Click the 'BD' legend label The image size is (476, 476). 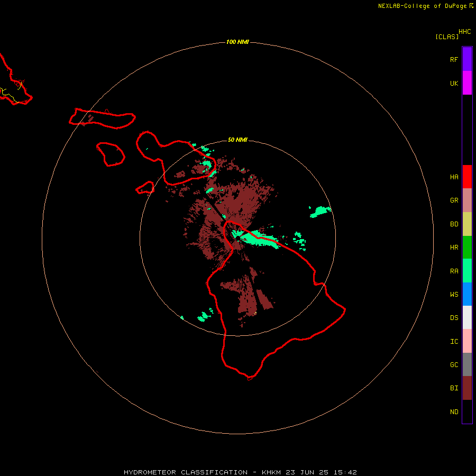click(x=454, y=224)
